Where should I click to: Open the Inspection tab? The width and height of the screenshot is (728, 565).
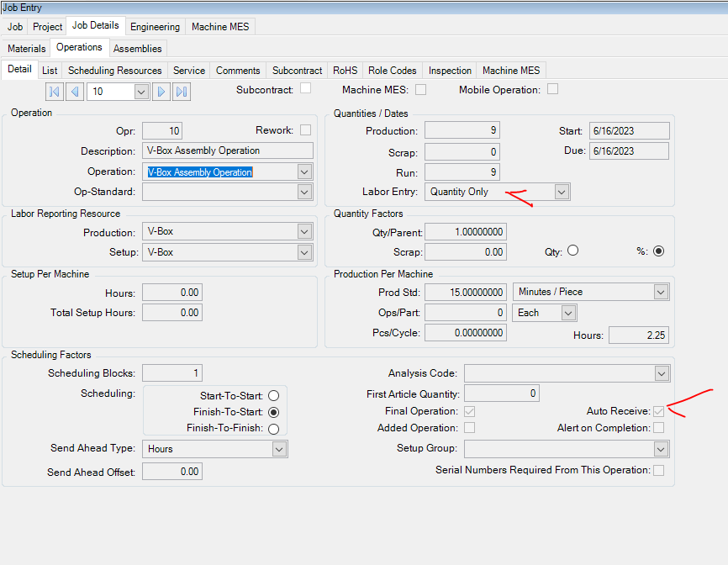coord(450,71)
